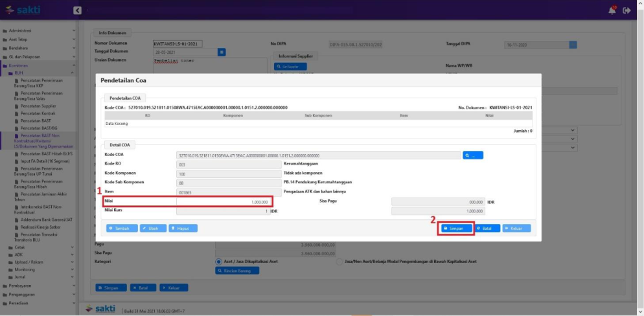The width and height of the screenshot is (644, 316).
Task: Select Aset / Jasa Dikapitalisasi Aset radio
Action: (219, 262)
